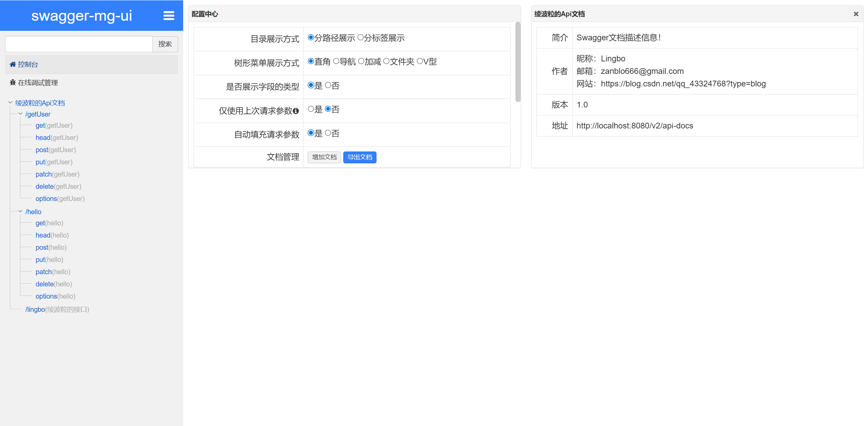868x426 pixels.
Task: Choose 文件夹 tree menu style
Action: point(386,61)
